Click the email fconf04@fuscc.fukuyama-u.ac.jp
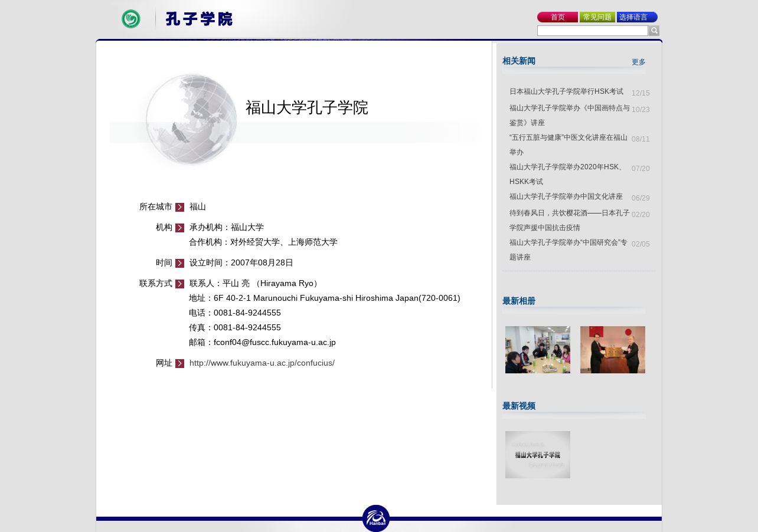The width and height of the screenshot is (758, 532). coord(275,343)
